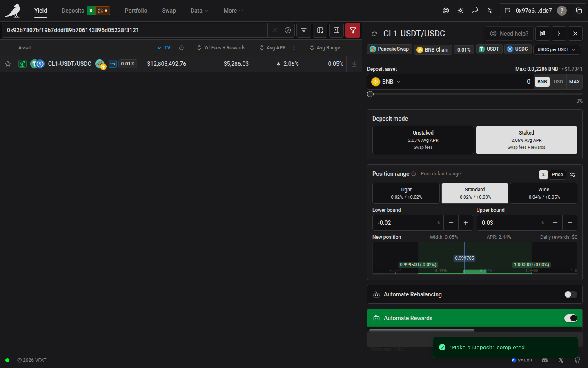Viewport: 588px width, 368px height.
Task: Expand the Data menu dropdown
Action: [199, 11]
